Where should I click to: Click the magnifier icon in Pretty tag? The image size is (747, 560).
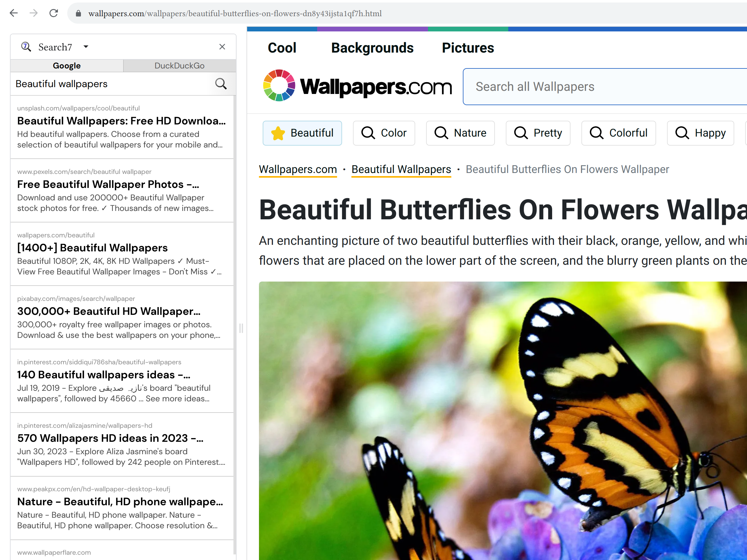coord(521,133)
